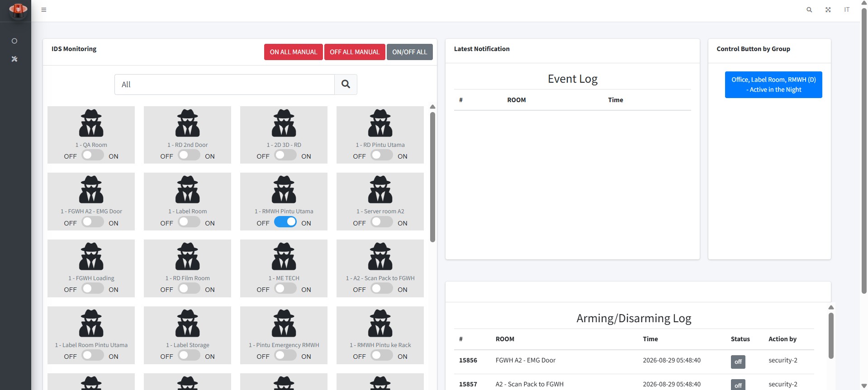Click the Label Room spy icon
The image size is (868, 390).
click(188, 189)
